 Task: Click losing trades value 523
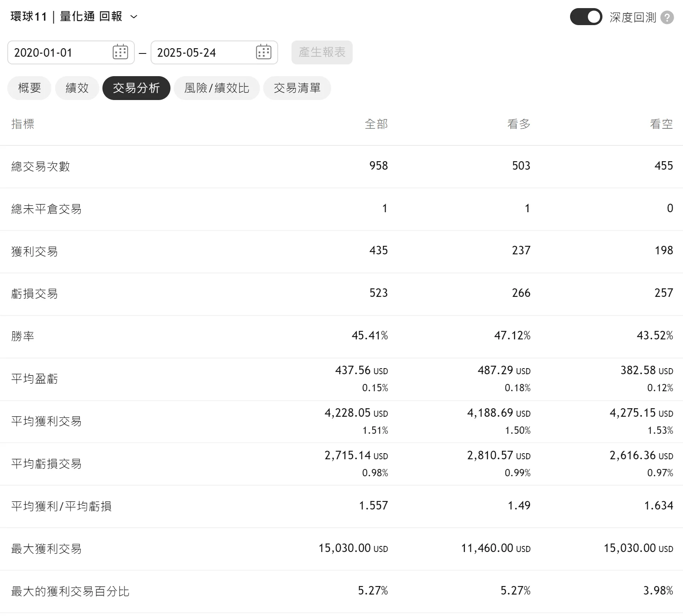[x=379, y=293]
